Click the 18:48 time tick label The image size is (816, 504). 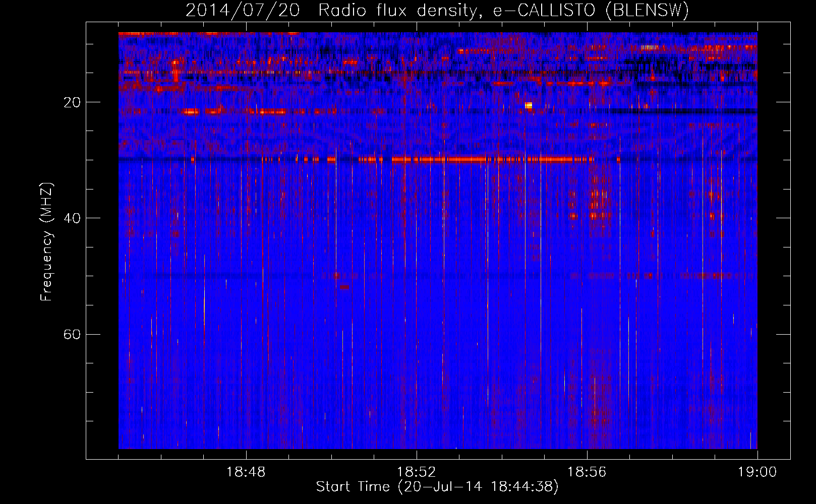click(x=246, y=472)
